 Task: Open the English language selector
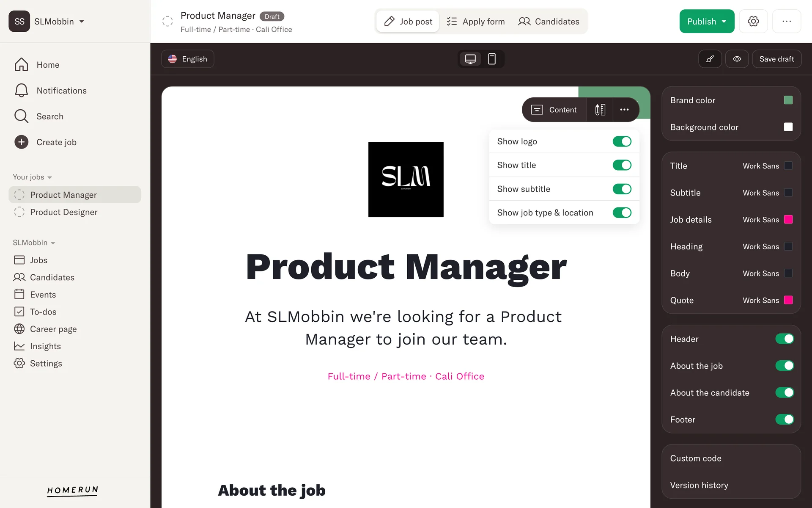pos(187,59)
